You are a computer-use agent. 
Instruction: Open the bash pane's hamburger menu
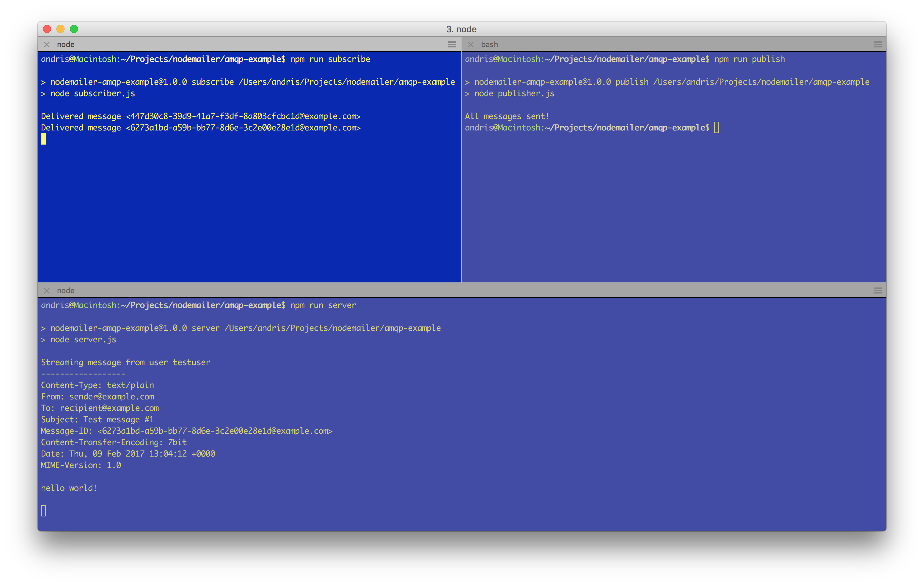pos(877,44)
